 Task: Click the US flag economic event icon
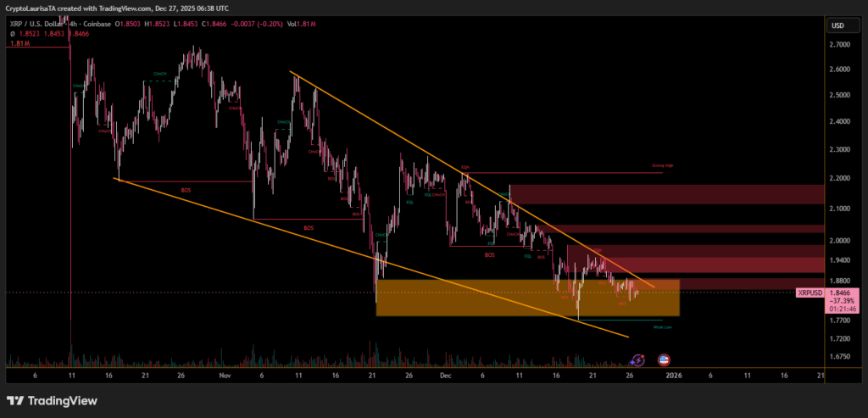point(664,360)
